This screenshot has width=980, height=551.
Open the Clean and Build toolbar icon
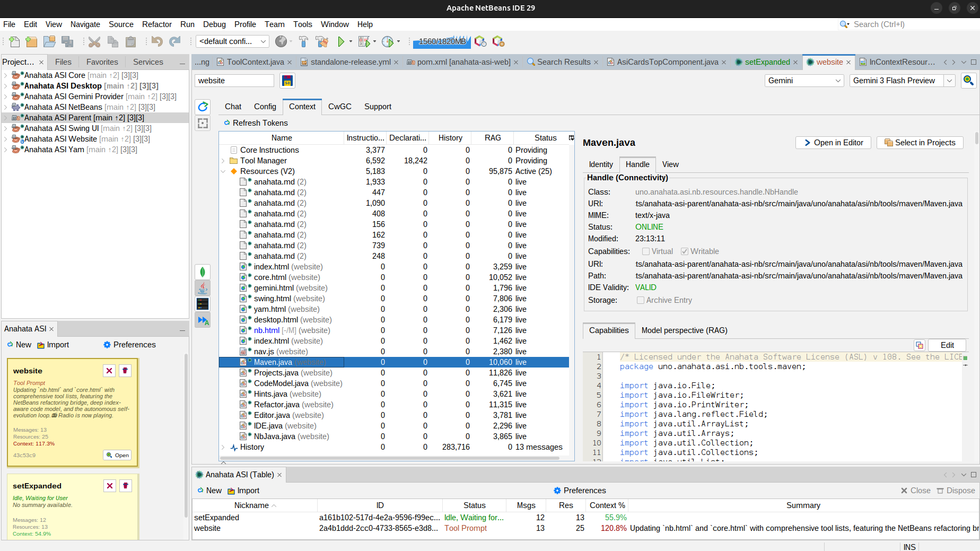point(322,41)
